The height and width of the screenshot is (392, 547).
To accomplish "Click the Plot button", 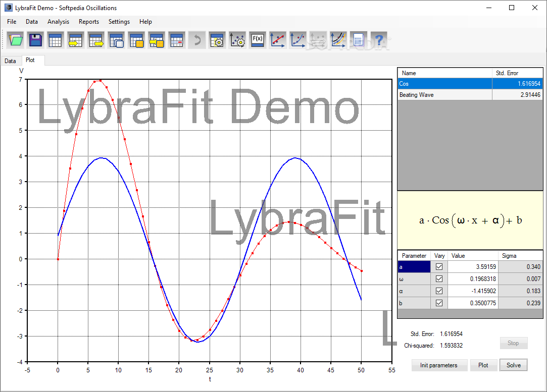I will coord(483,365).
